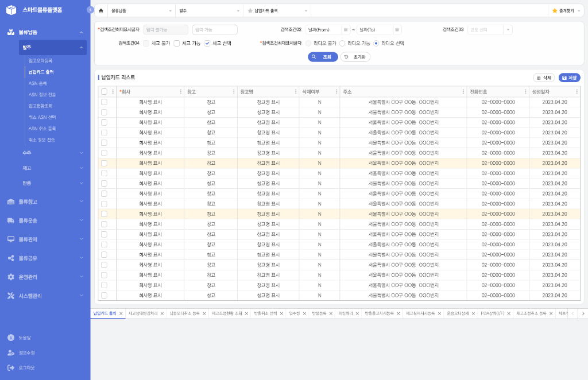Image resolution: width=588 pixels, height=380 pixels.
Task: Collapse the sidebar with the arrow button
Action: 90,10
